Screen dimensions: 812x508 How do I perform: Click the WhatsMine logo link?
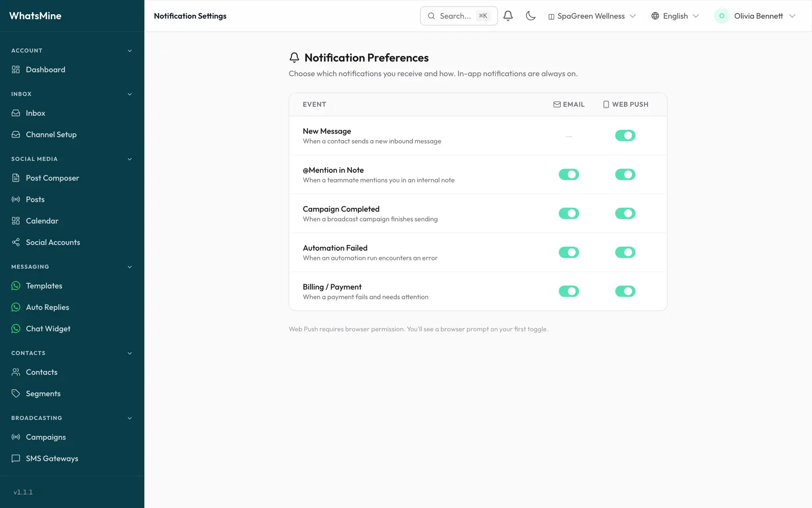click(x=36, y=16)
